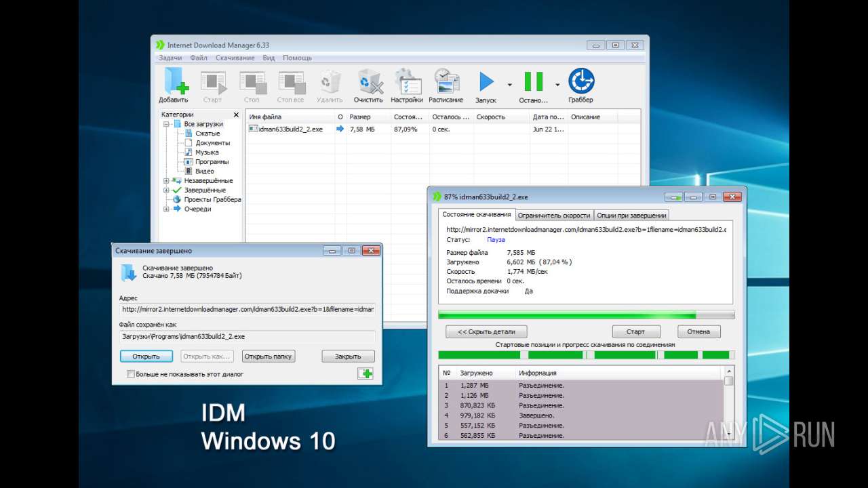
Task: Click the connections list scrollbar up arrow
Action: 729,371
